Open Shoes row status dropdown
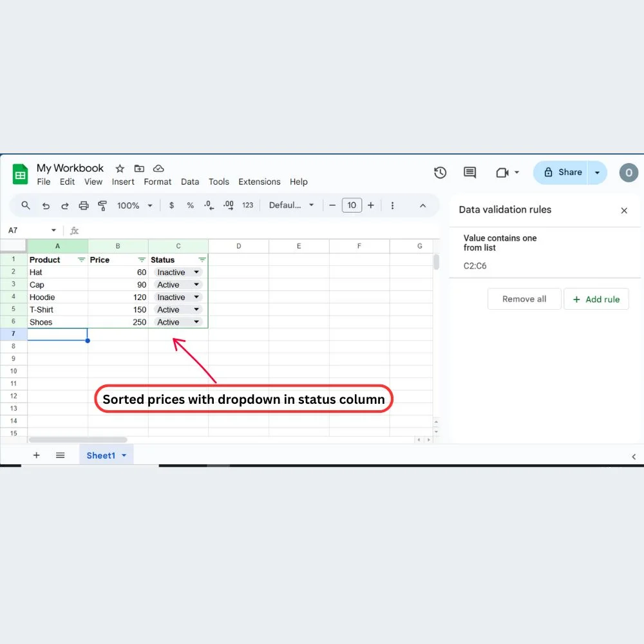The height and width of the screenshot is (644, 644). pyautogui.click(x=196, y=321)
